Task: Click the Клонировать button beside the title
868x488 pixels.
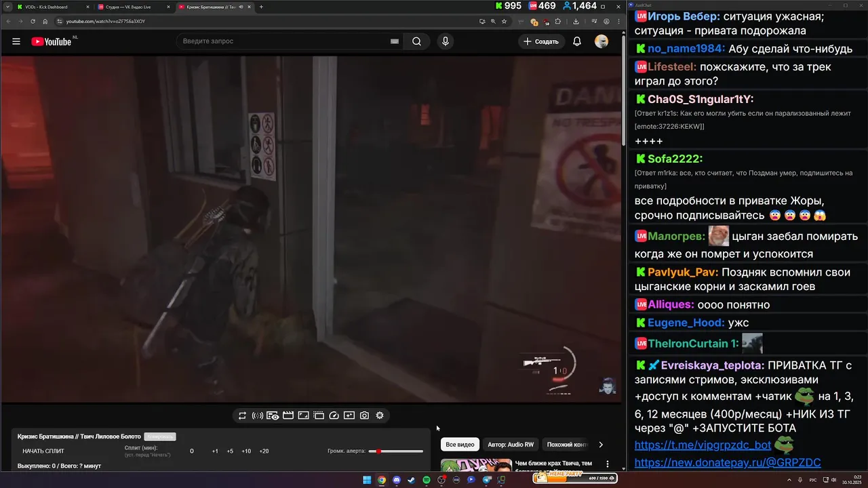Action: pyautogui.click(x=159, y=436)
